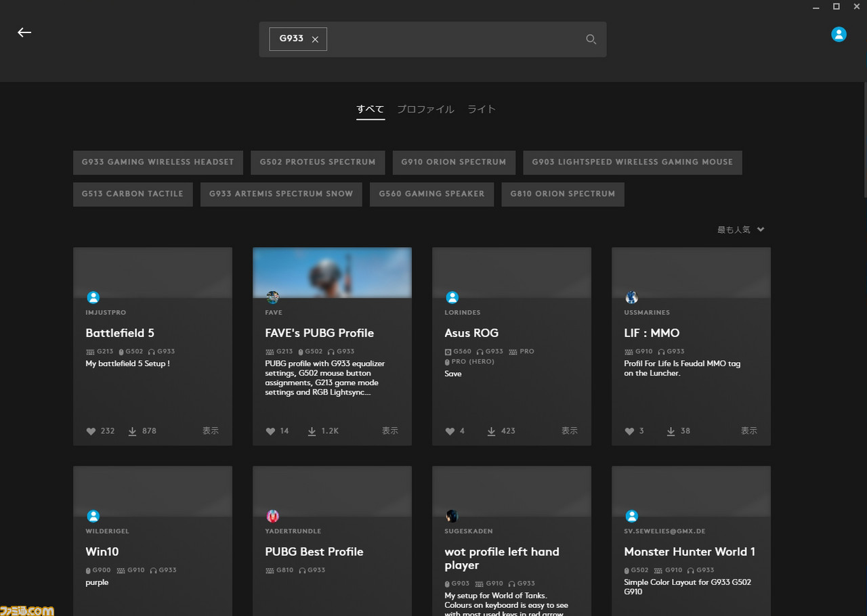
Task: Open FAVE author avatar
Action: [x=273, y=297]
